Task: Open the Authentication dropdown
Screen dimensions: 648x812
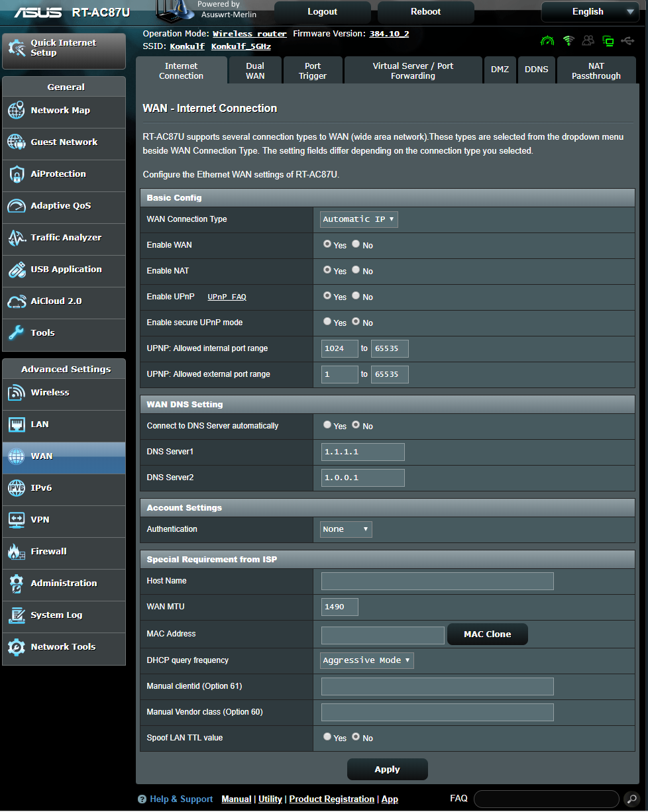Action: (346, 529)
